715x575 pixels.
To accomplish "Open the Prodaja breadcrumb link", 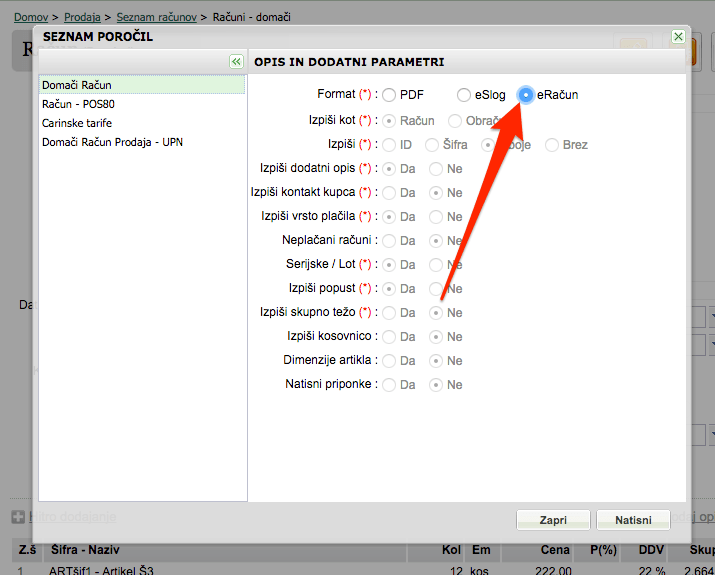I will point(82,17).
